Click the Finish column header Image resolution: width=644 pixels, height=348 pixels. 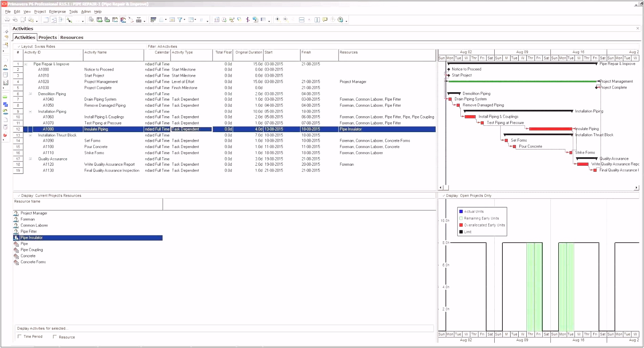tap(319, 55)
